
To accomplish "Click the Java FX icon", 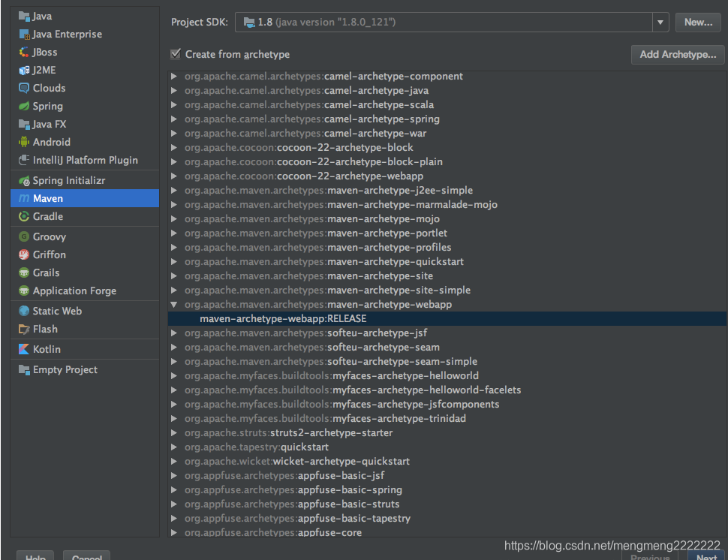I will coord(24,124).
